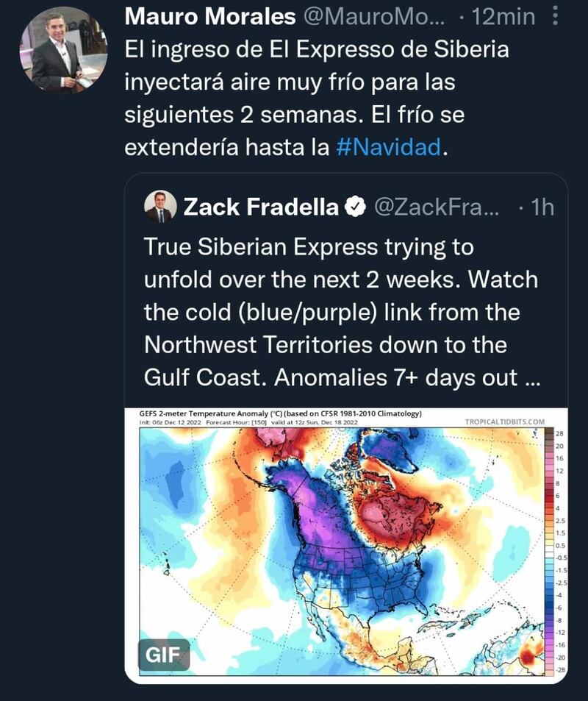Screen dimensions: 588x701
Task: Click Zack Fradella's small avatar
Action: tap(159, 207)
